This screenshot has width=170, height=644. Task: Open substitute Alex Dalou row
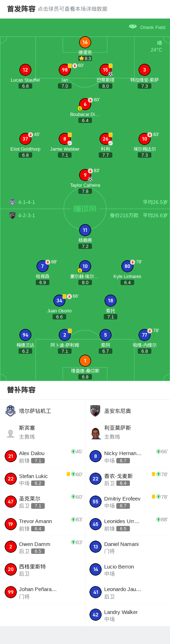pyautogui.click(x=43, y=456)
